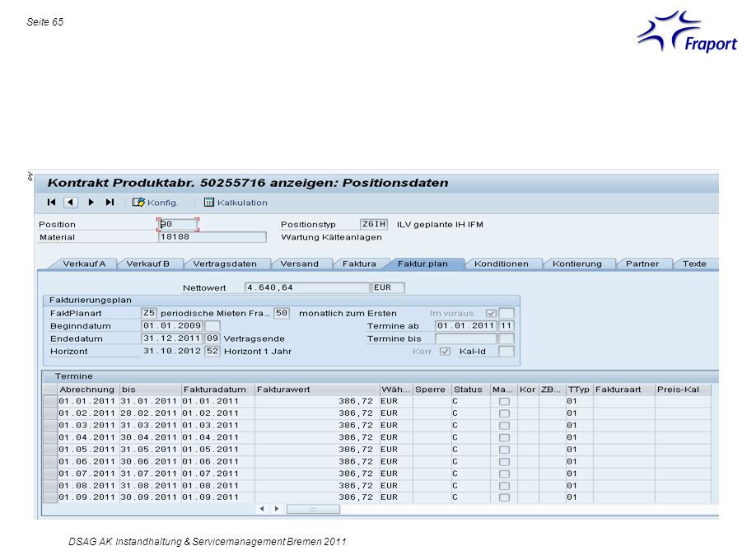
Task: Click the Fakturaart column header
Action: (x=624, y=390)
